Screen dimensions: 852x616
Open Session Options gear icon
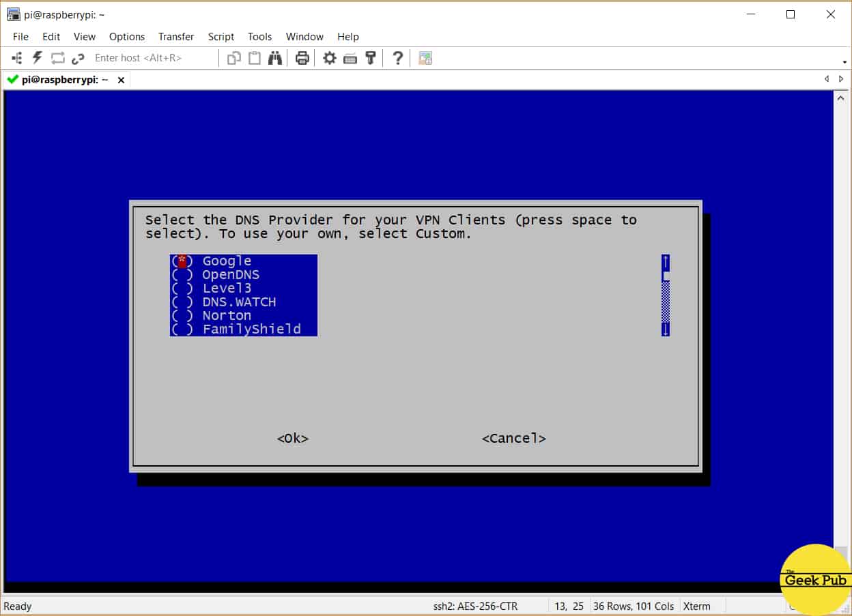click(x=330, y=58)
